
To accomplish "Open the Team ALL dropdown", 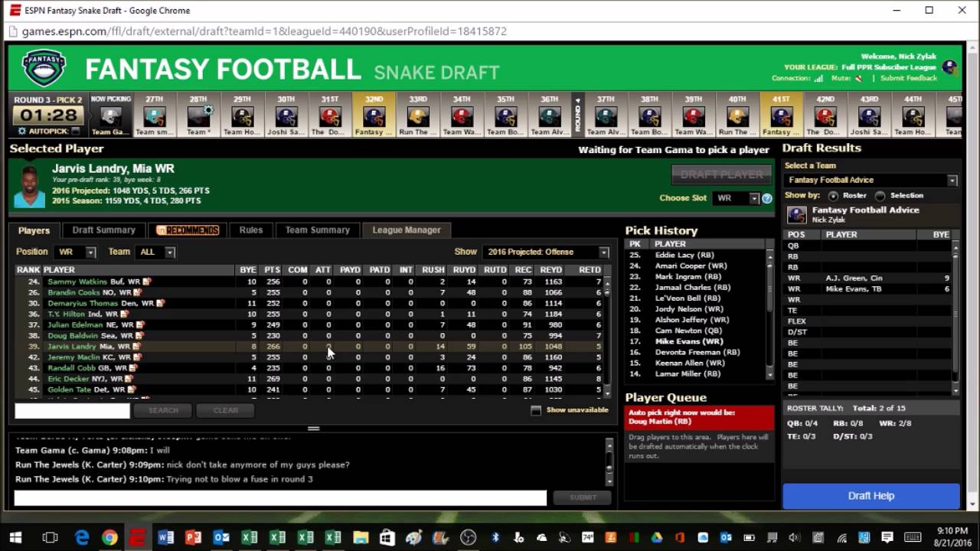I will click(x=155, y=252).
